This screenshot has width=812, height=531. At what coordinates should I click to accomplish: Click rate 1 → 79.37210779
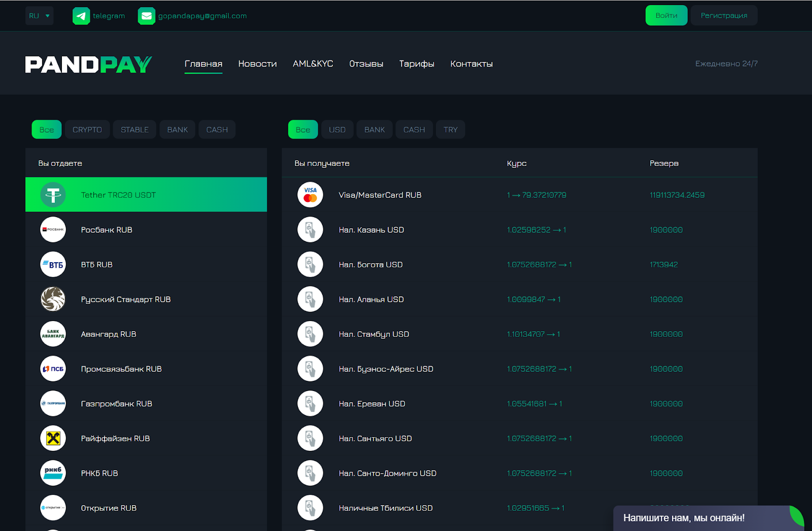click(x=536, y=195)
